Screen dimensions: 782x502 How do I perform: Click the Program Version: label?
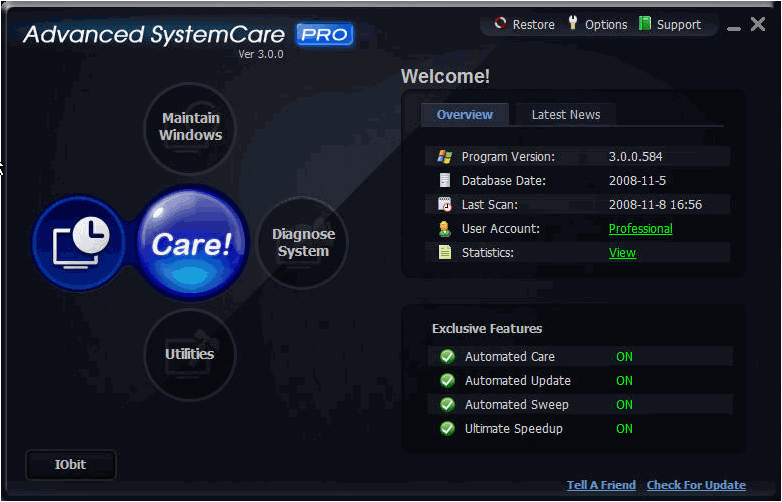[x=508, y=157]
